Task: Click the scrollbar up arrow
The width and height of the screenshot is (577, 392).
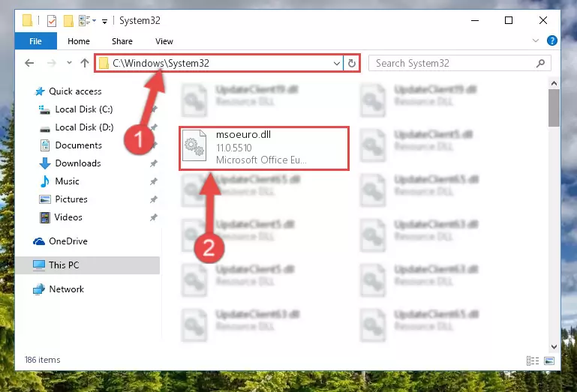Action: pos(554,83)
